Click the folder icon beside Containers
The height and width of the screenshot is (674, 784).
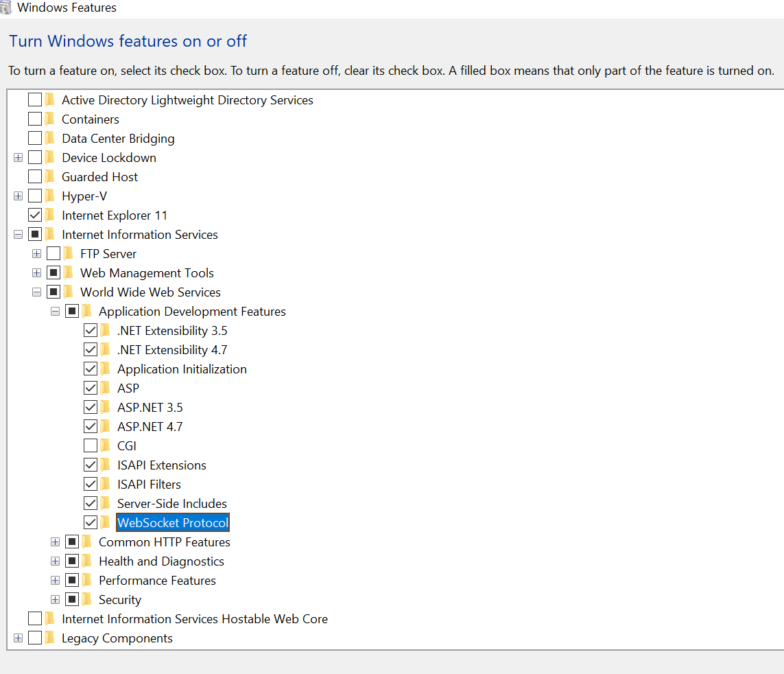pos(49,119)
